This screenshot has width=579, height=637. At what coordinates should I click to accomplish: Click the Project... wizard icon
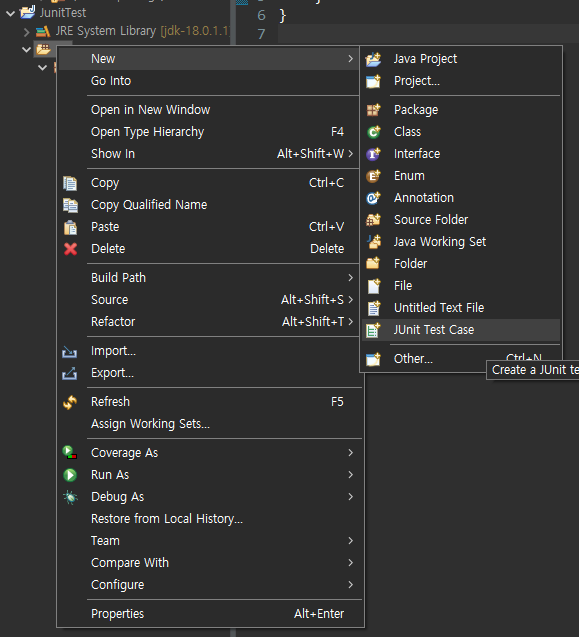coord(373,81)
